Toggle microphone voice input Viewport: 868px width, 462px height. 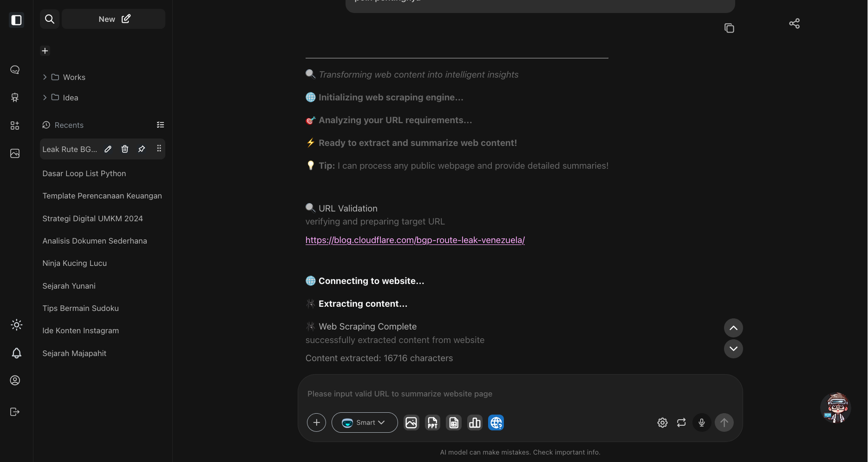pyautogui.click(x=702, y=422)
